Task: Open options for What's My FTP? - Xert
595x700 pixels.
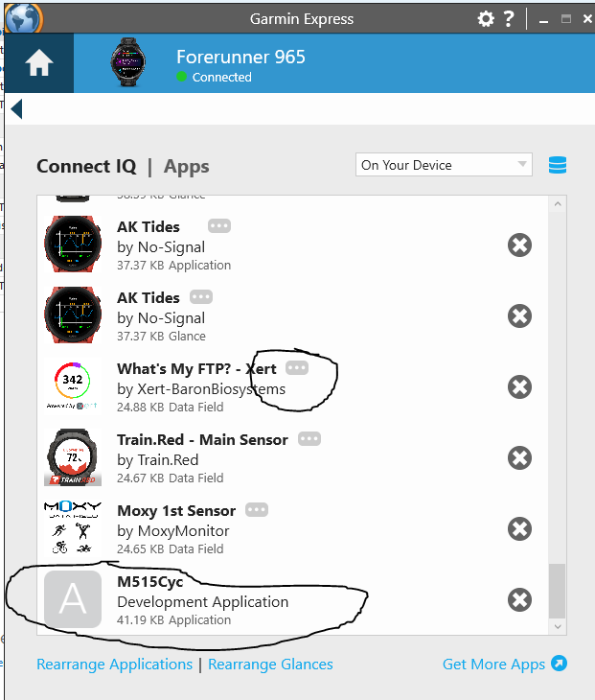Action: point(297,368)
